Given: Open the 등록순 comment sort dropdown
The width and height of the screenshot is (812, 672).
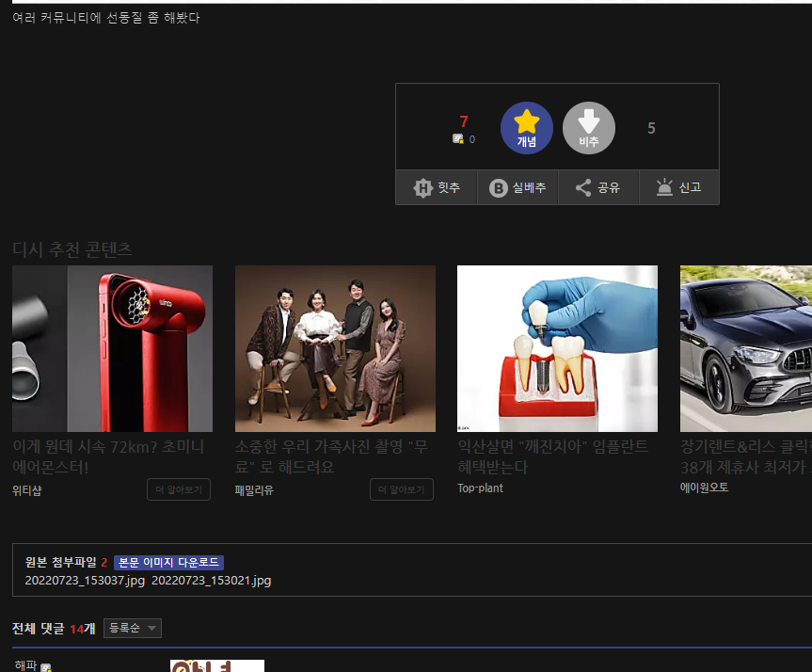Looking at the screenshot, I should 133,628.
